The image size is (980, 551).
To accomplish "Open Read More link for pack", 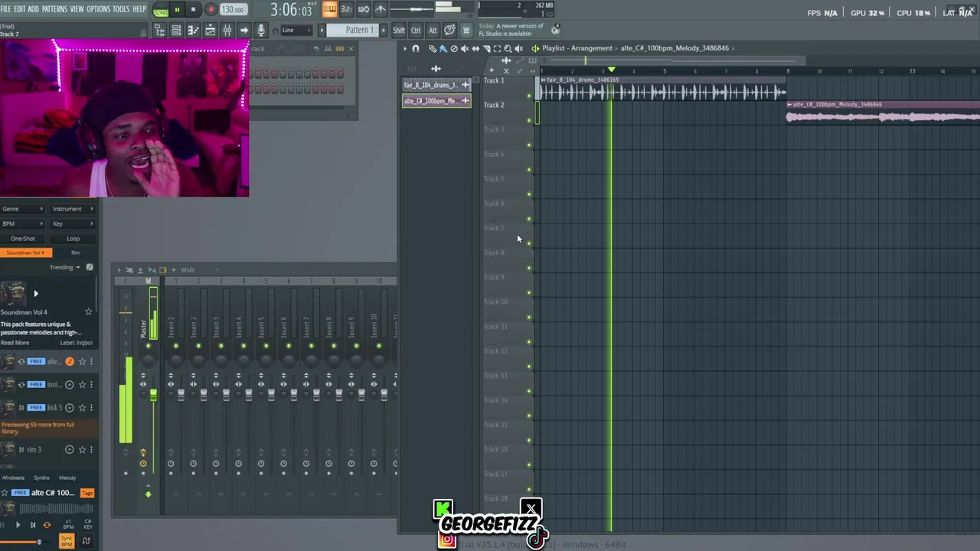I will 15,343.
